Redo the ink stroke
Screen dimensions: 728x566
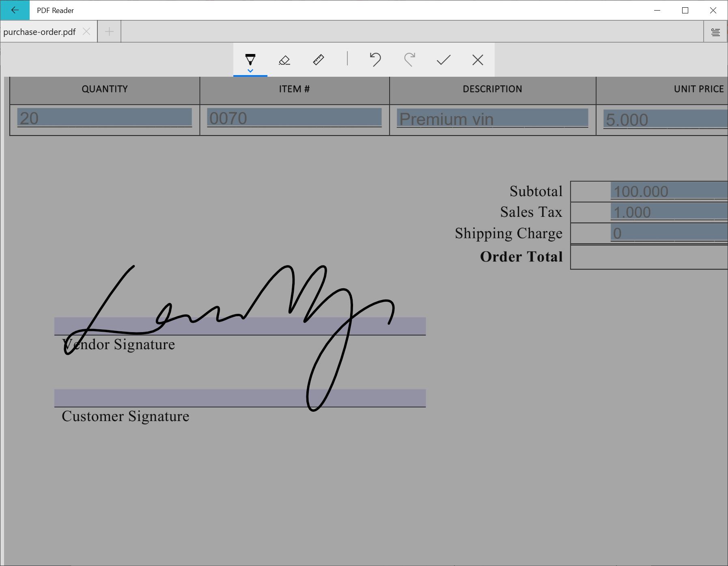tap(409, 60)
